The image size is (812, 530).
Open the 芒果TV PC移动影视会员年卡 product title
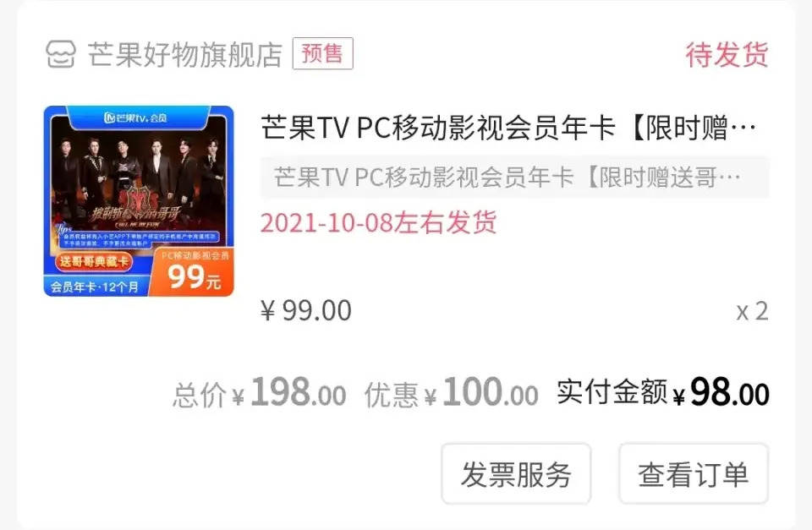point(507,128)
